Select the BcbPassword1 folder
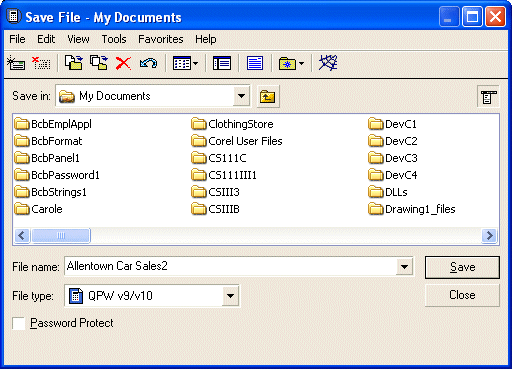The width and height of the screenshot is (512, 369). point(57,175)
